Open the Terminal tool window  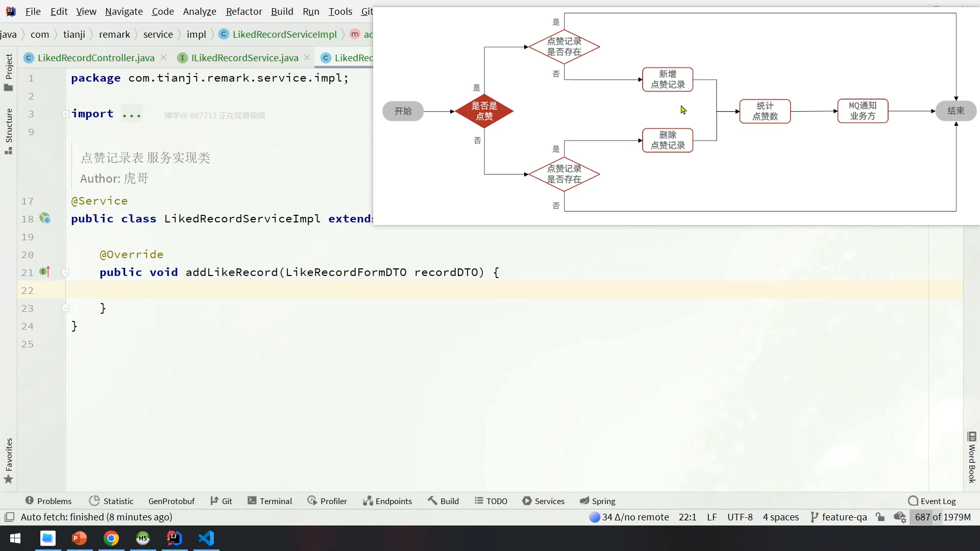pyautogui.click(x=269, y=501)
